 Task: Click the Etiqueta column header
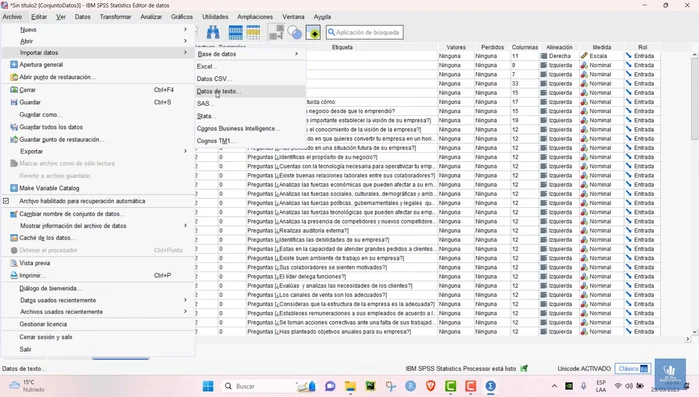(342, 47)
